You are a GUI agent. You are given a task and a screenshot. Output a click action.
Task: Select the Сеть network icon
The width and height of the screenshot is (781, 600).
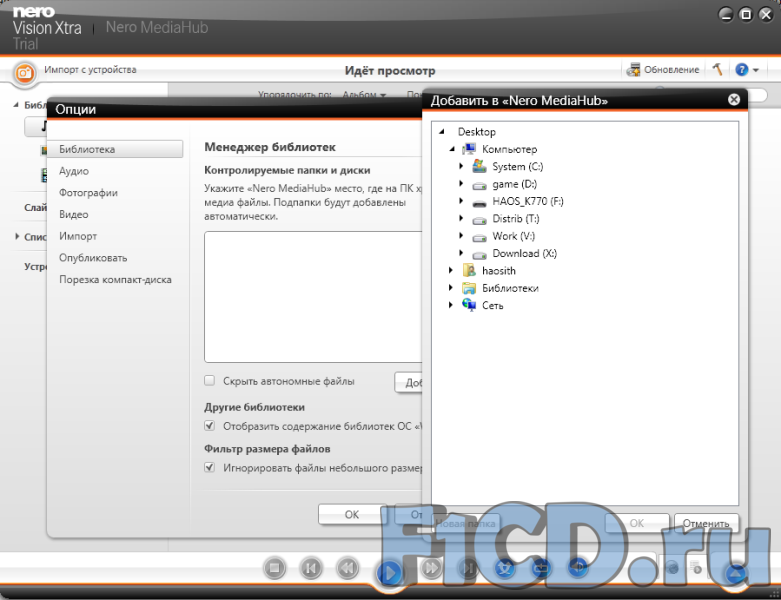pyautogui.click(x=469, y=305)
